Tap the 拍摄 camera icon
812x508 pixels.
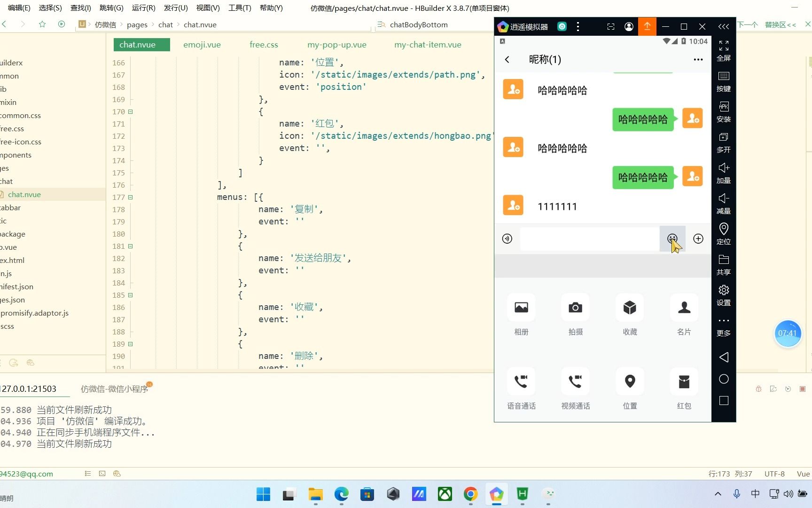tap(575, 308)
